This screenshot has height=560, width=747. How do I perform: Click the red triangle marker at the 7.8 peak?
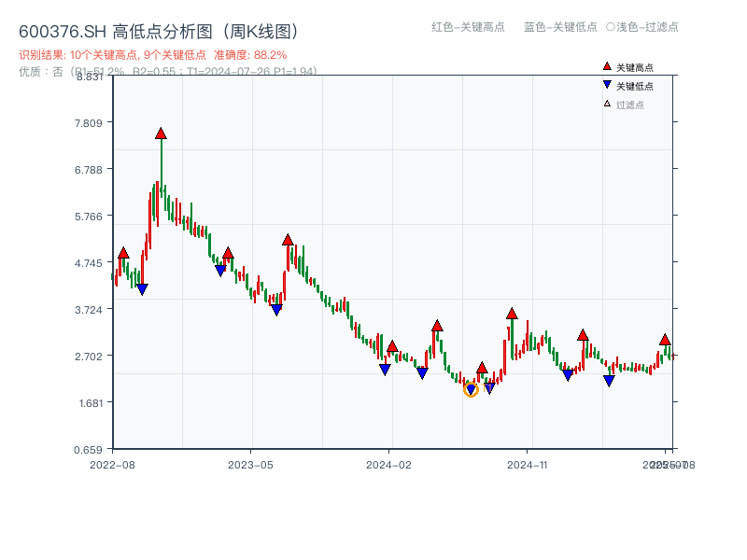[161, 133]
